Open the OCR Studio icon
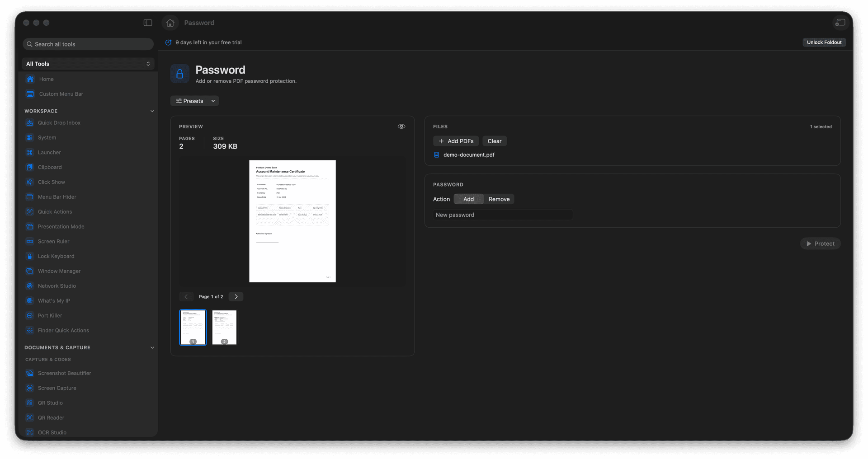 [30, 432]
